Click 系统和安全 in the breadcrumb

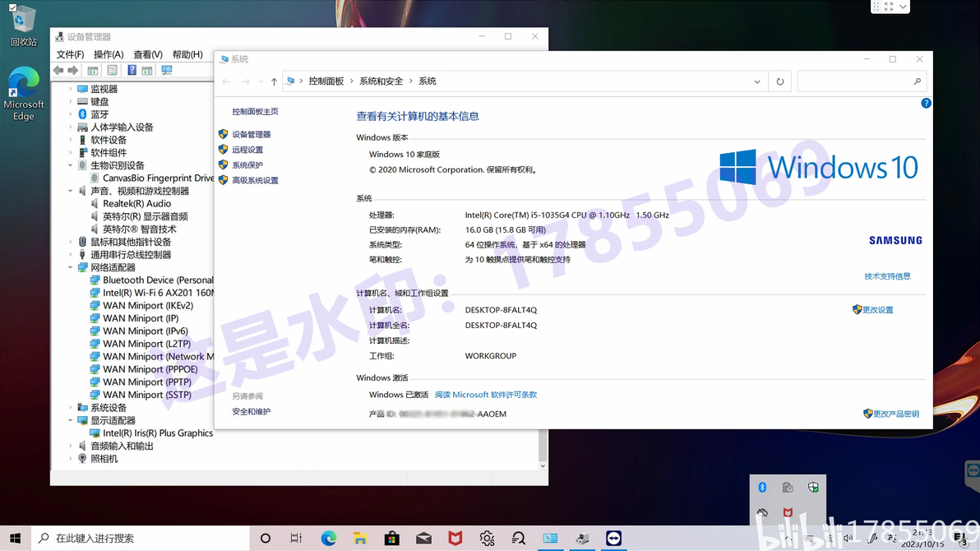(381, 81)
